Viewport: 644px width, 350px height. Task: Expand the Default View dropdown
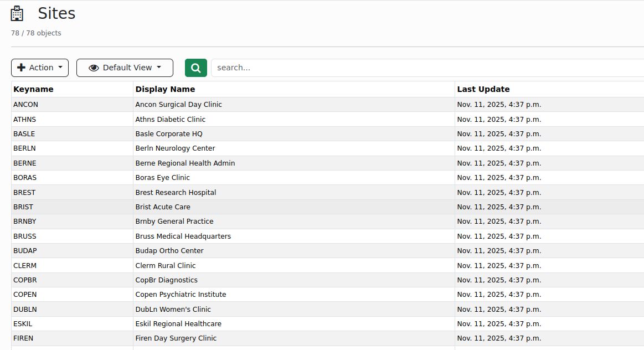pyautogui.click(x=125, y=68)
